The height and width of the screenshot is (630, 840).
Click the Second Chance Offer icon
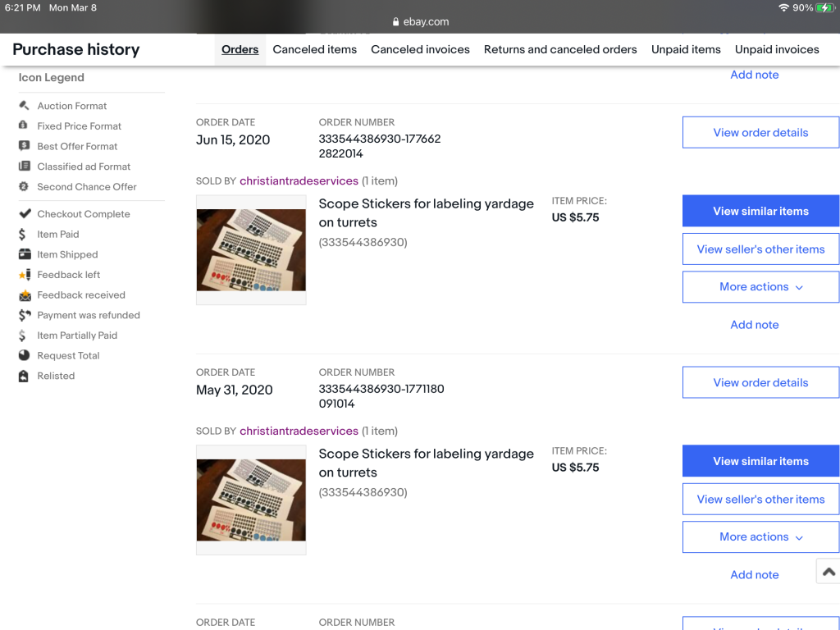24,186
